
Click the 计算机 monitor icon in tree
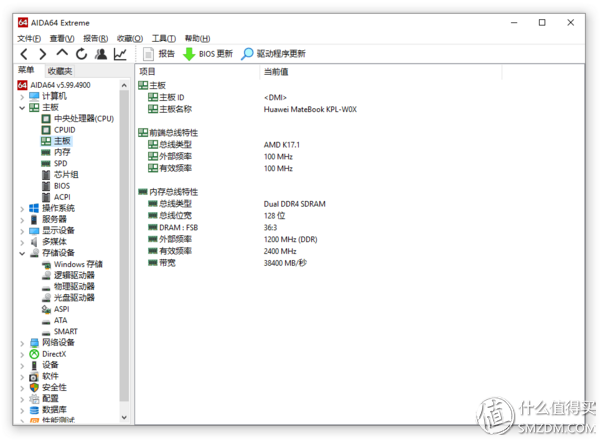coord(34,96)
